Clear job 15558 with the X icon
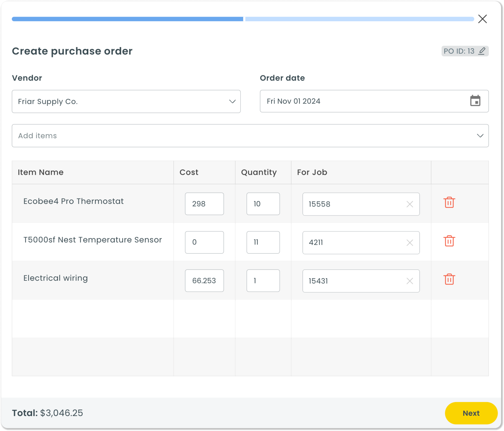504x431 pixels. coord(410,204)
